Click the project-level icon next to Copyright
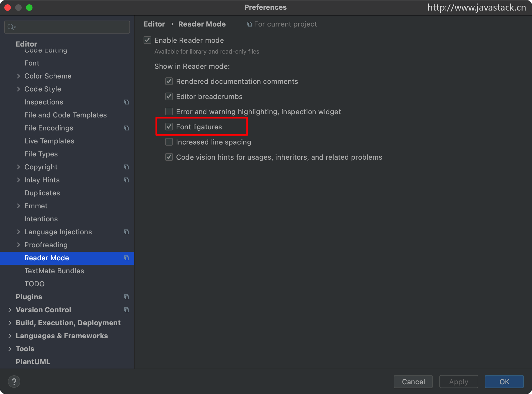This screenshot has height=394, width=532. point(126,167)
